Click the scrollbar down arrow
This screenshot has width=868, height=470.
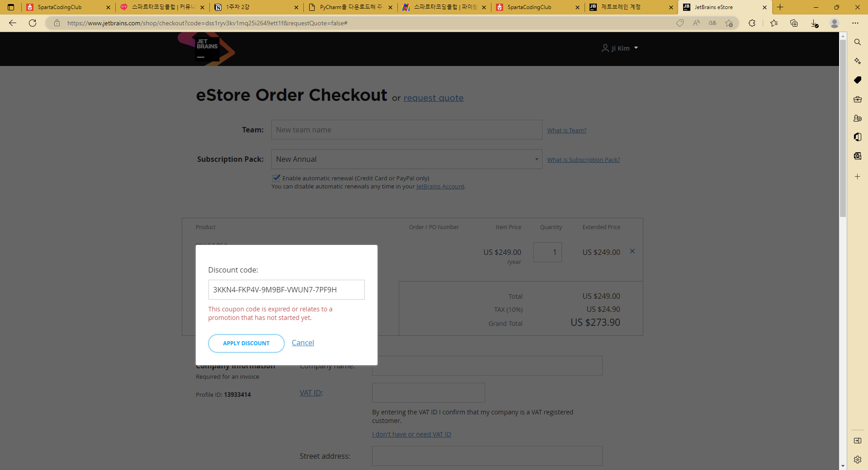tap(843, 466)
